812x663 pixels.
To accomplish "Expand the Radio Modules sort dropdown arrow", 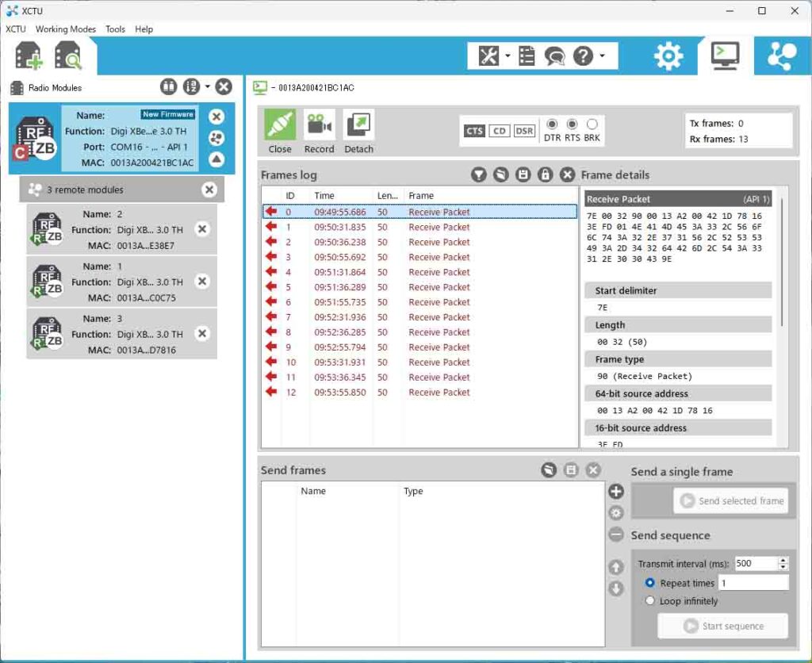I will [207, 86].
